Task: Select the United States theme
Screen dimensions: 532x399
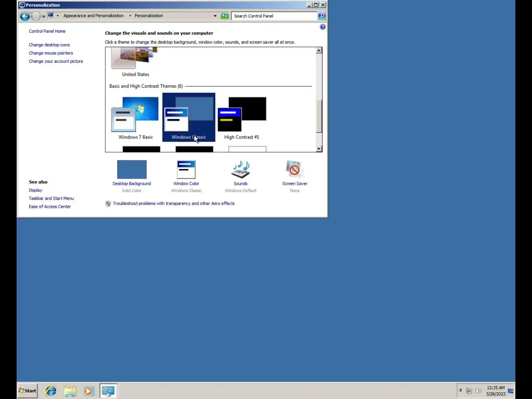Action: coord(135,62)
